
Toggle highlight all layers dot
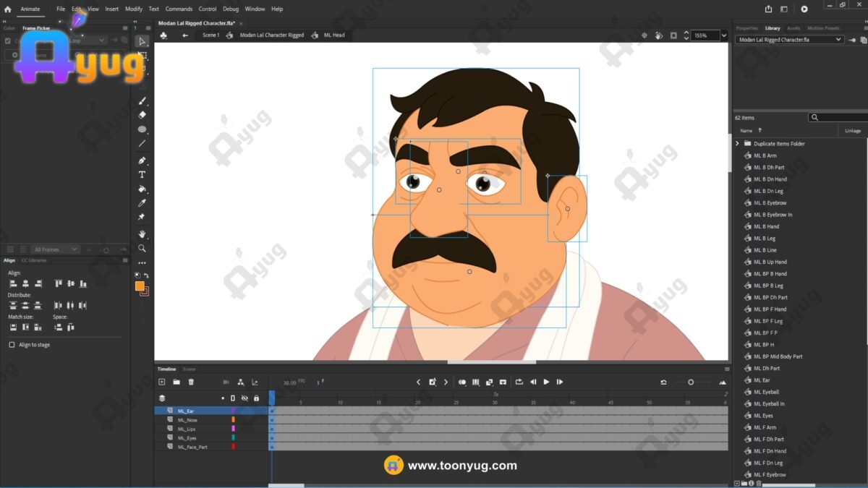pyautogui.click(x=223, y=398)
